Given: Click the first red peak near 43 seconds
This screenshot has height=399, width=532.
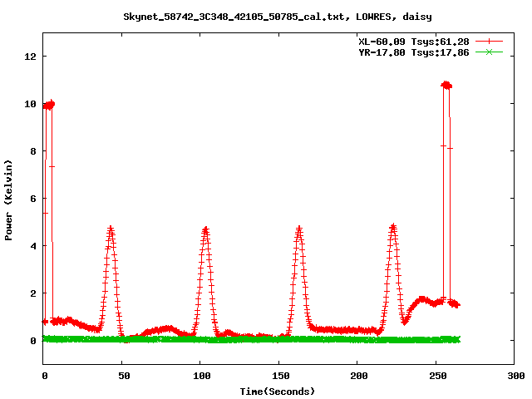Looking at the screenshot, I should pyautogui.click(x=111, y=229).
